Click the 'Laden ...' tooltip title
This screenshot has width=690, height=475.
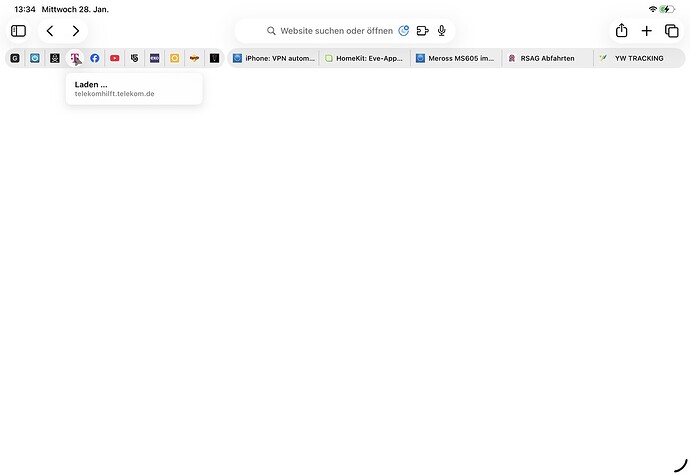pos(91,85)
